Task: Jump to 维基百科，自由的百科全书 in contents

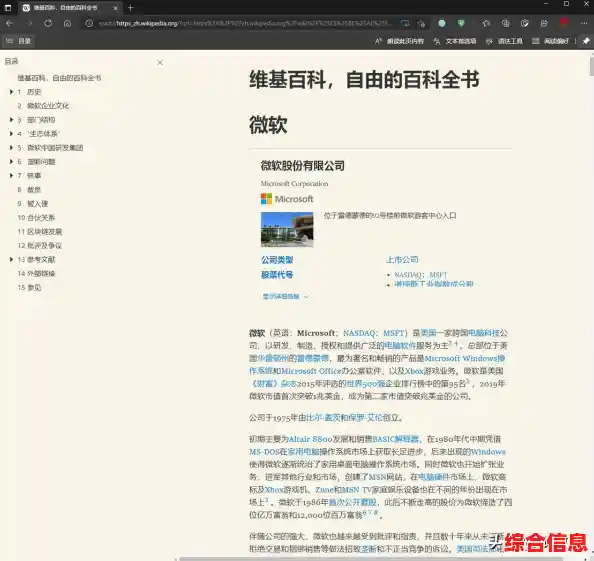Action: (x=59, y=78)
